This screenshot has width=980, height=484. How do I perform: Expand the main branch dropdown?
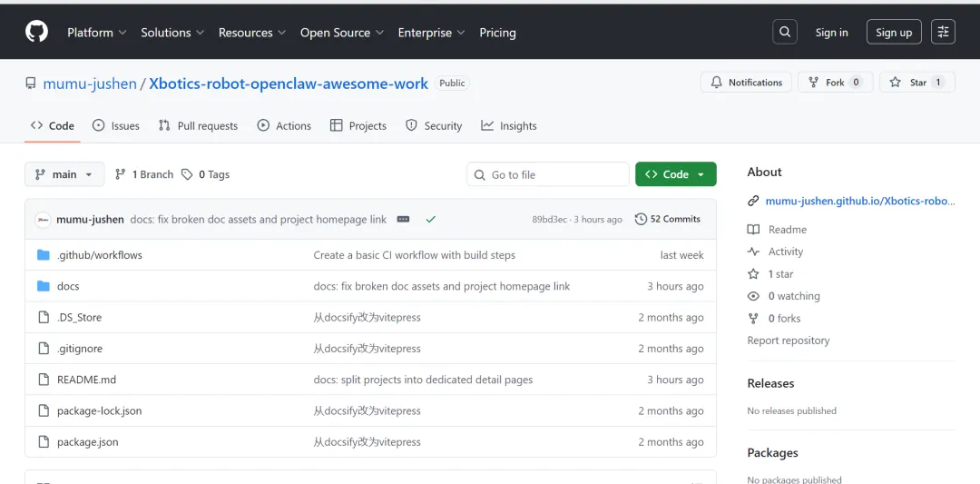click(64, 174)
